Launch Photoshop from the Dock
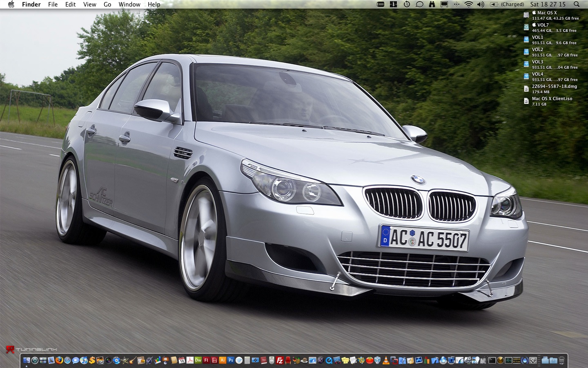Image resolution: width=588 pixels, height=368 pixels. pyautogui.click(x=231, y=360)
